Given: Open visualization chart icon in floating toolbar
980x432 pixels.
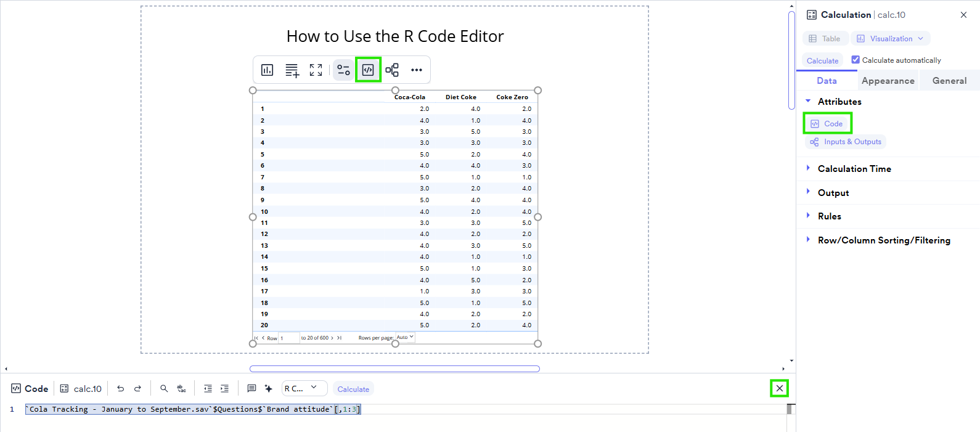Looking at the screenshot, I should pyautogui.click(x=267, y=70).
